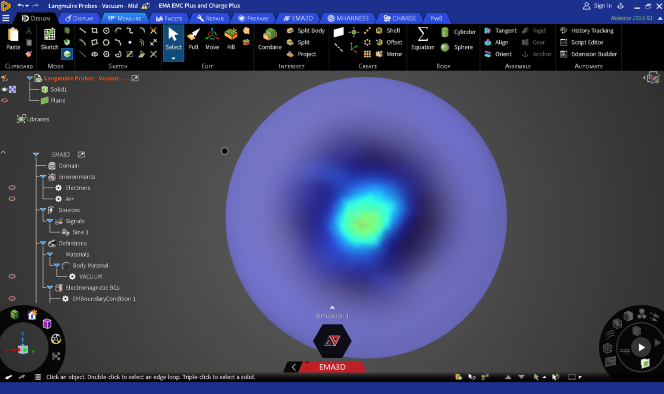Open History Tracking

tap(587, 31)
